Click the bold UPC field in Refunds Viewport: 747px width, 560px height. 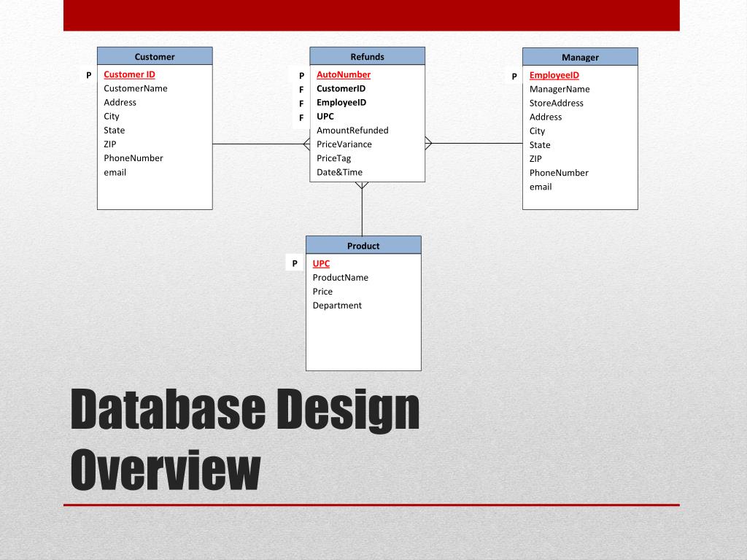coord(325,117)
